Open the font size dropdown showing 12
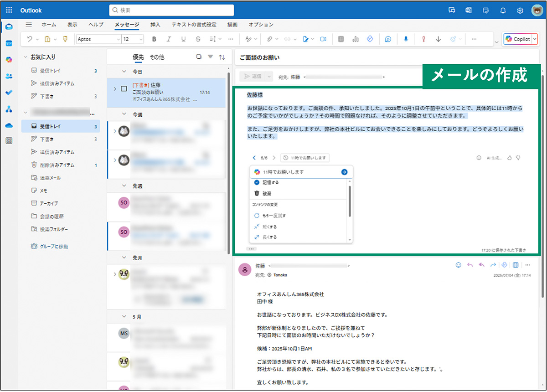This screenshot has height=392, width=547. coord(132,39)
